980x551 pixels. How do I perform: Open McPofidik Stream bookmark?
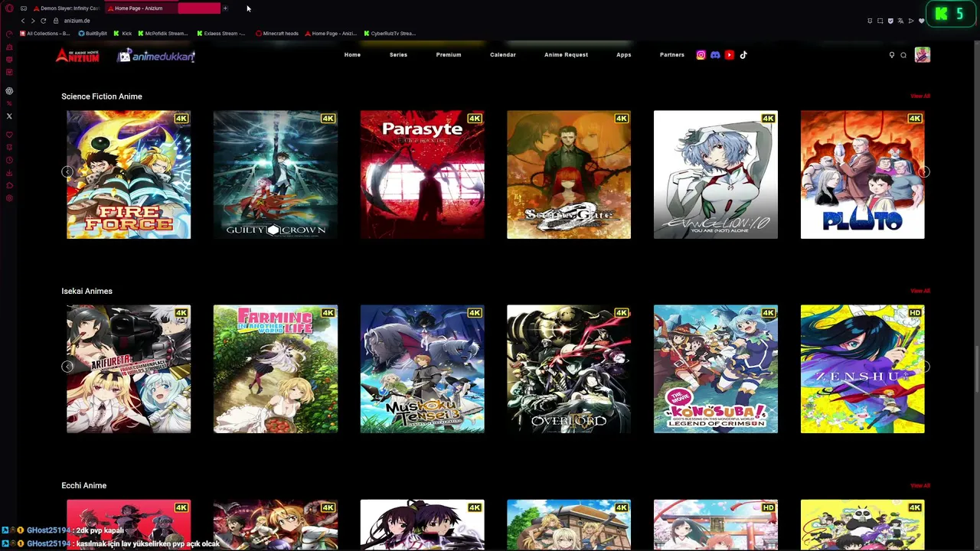(x=162, y=34)
